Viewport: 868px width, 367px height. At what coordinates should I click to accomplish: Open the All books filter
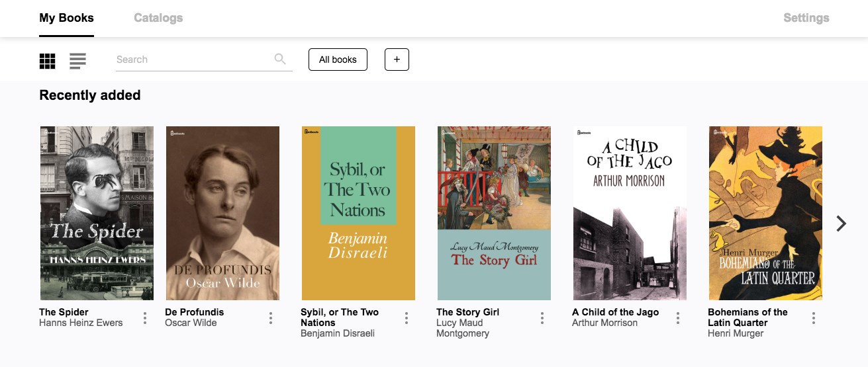[338, 60]
